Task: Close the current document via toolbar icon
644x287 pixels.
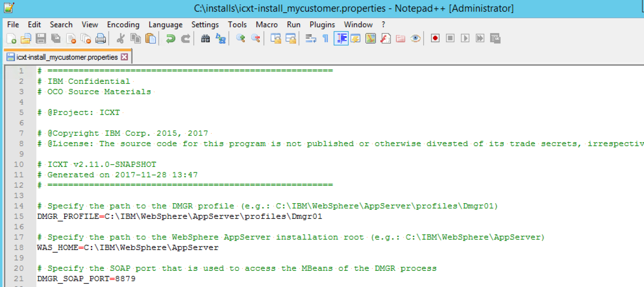Action: click(x=71, y=39)
